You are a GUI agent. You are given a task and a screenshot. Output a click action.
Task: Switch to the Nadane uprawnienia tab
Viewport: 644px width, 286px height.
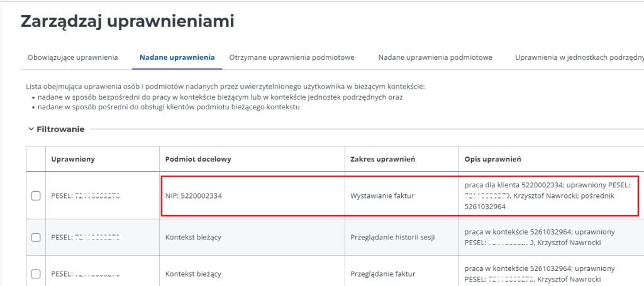pos(177,57)
